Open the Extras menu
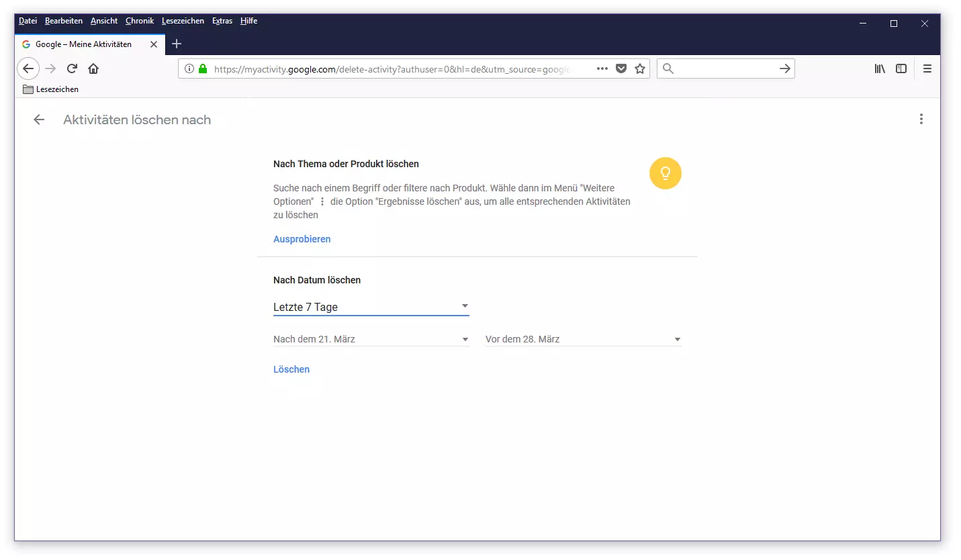Viewport: 961px width, 560px height. 222,21
